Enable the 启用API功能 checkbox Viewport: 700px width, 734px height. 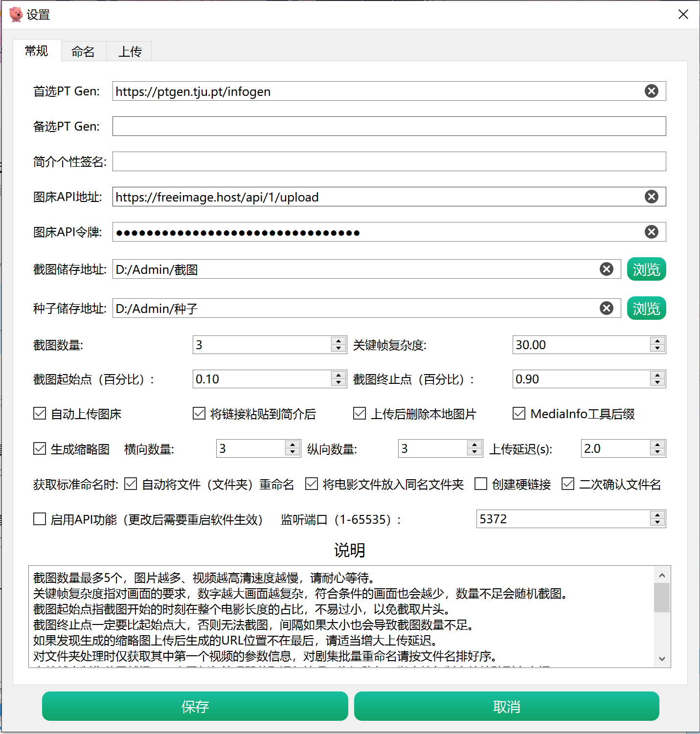[40, 519]
